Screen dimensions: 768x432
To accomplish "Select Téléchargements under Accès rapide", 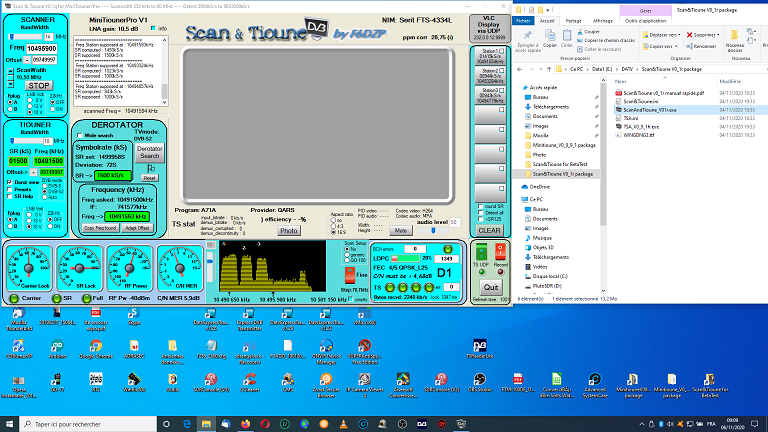I will pyautogui.click(x=551, y=107).
